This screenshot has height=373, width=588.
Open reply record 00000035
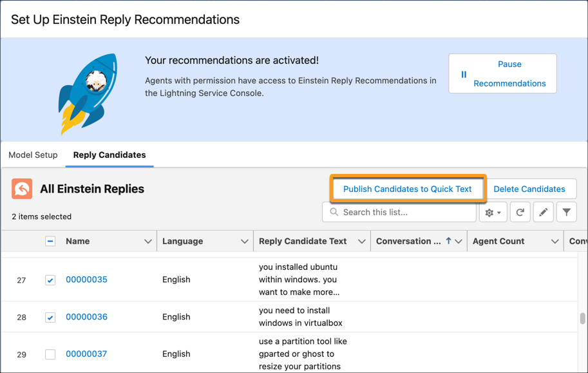87,280
